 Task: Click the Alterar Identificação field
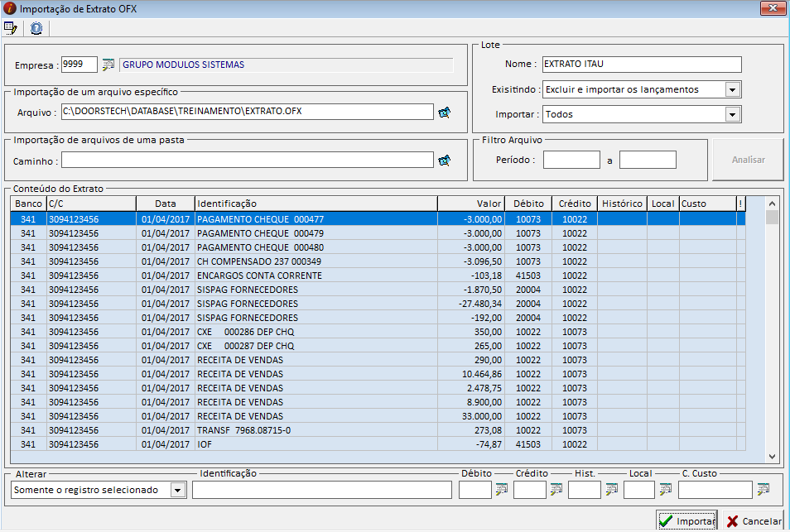click(x=322, y=490)
